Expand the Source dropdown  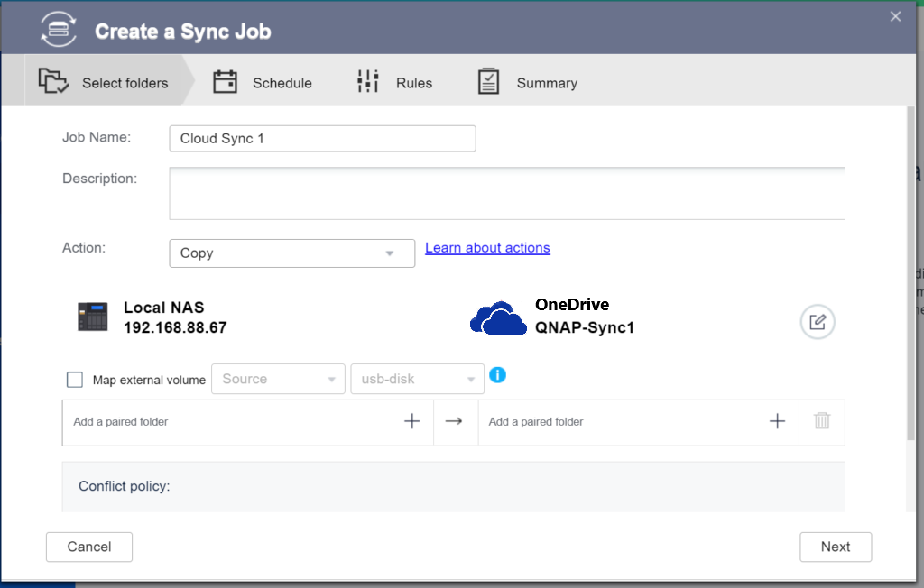coord(278,380)
